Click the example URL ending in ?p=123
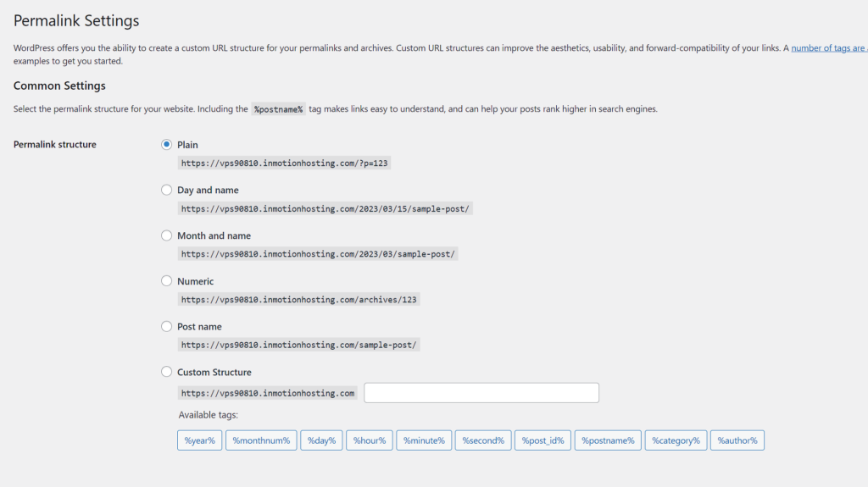 (285, 163)
